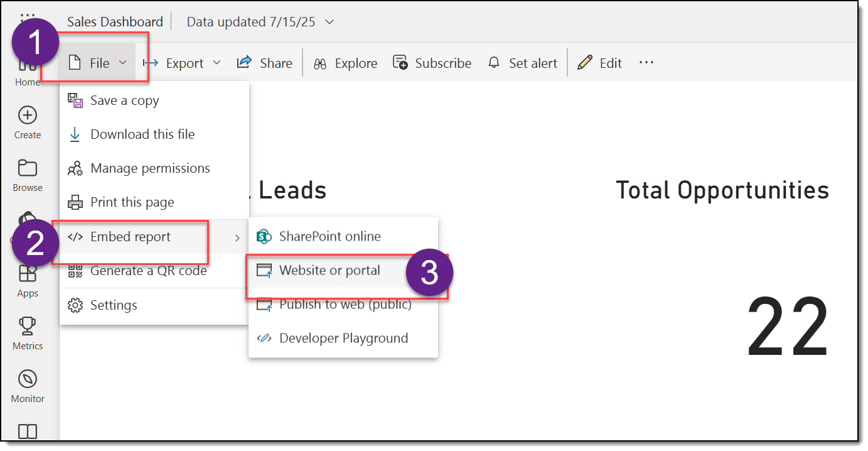Click the book icon at sidebar bottom
This screenshot has height=451, width=868.
(28, 432)
